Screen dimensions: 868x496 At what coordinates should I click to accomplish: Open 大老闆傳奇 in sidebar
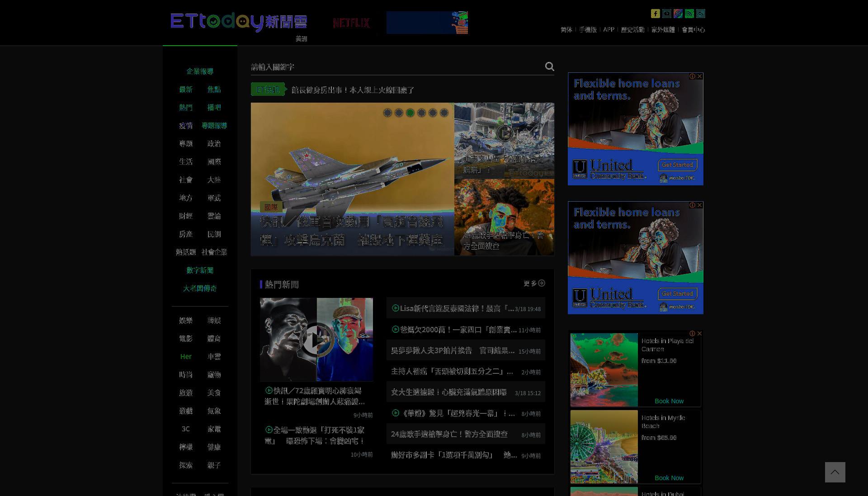click(x=200, y=288)
